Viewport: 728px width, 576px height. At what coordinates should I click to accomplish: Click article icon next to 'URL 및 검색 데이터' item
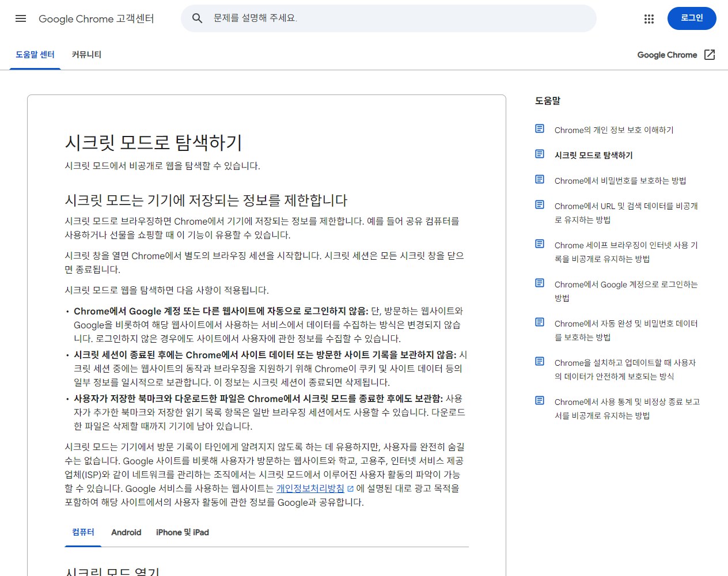[x=540, y=204]
